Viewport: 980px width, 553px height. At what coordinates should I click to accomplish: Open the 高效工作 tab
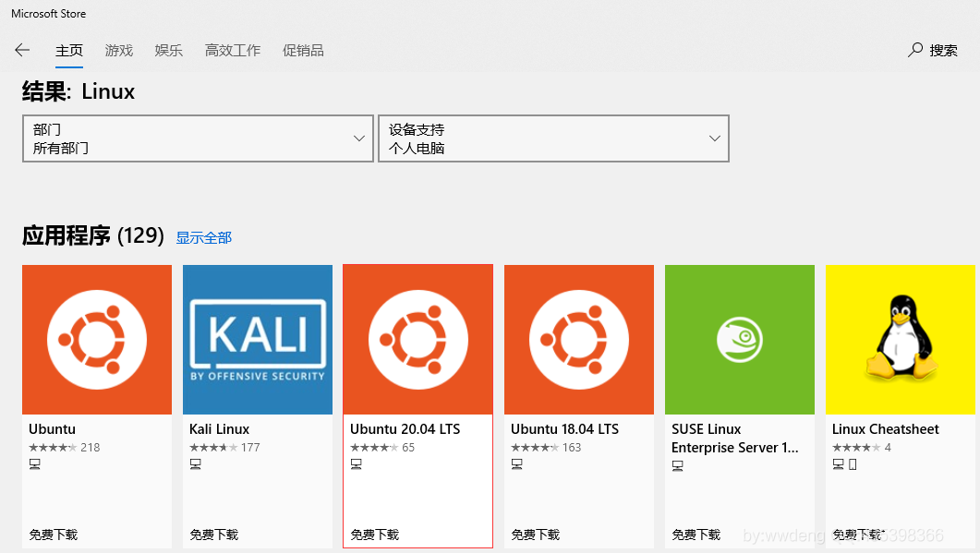click(x=232, y=51)
